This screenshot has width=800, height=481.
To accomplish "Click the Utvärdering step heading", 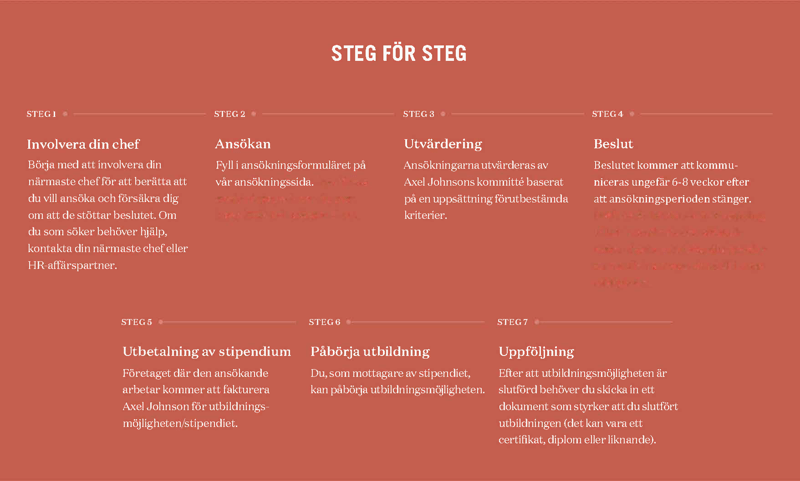I will [x=443, y=144].
